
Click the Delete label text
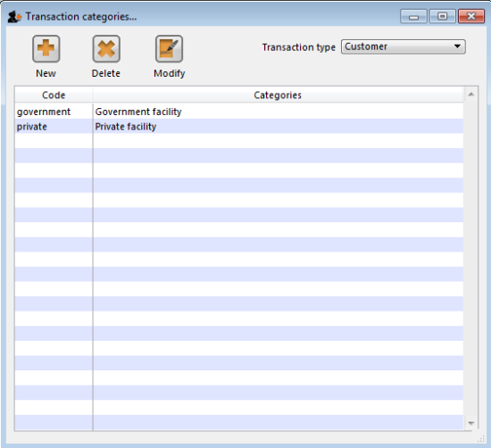click(x=106, y=73)
